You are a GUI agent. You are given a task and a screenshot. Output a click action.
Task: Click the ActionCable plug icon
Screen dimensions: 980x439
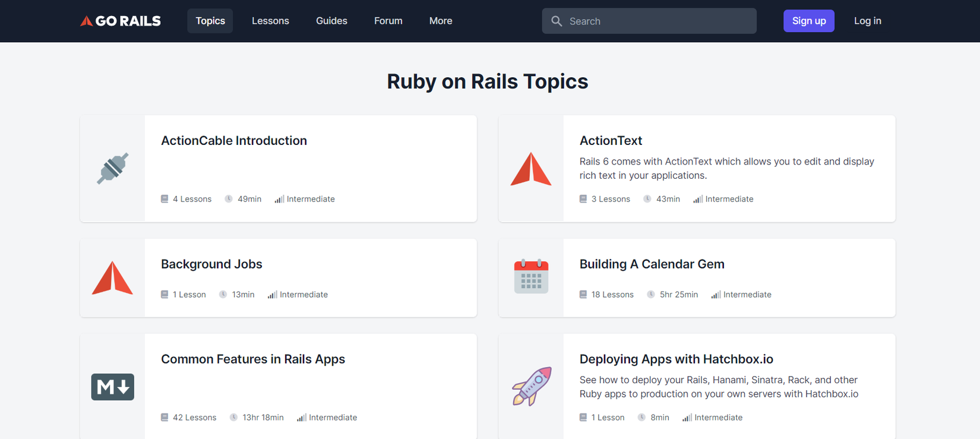point(112,169)
